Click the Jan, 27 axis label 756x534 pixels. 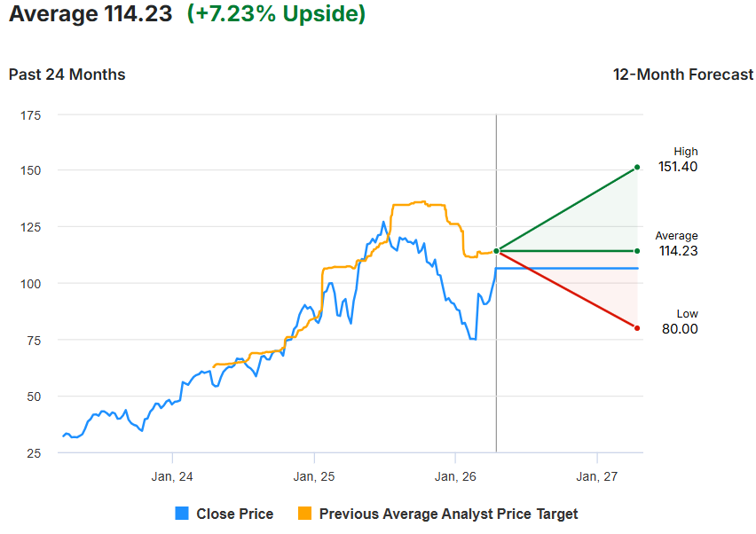[x=597, y=476]
